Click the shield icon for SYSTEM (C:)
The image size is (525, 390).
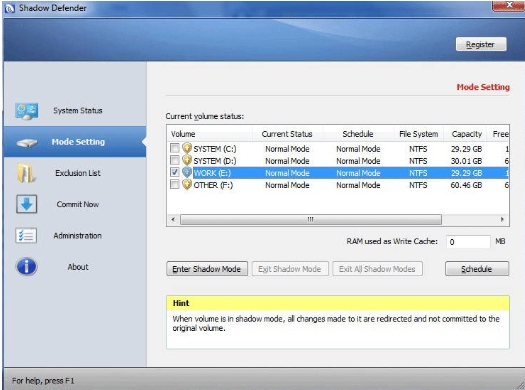click(187, 148)
